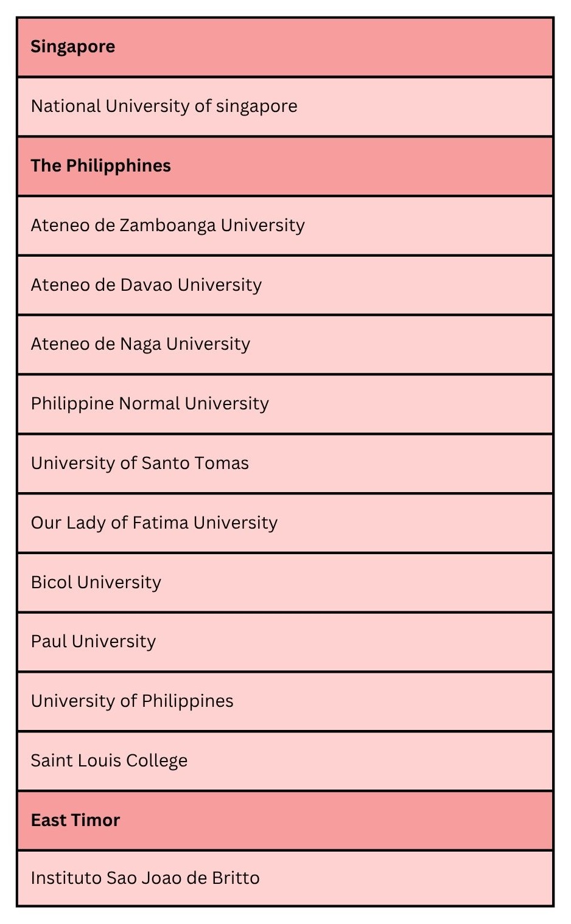
Task: Choose University of Philippines row
Action: pyautogui.click(x=285, y=701)
